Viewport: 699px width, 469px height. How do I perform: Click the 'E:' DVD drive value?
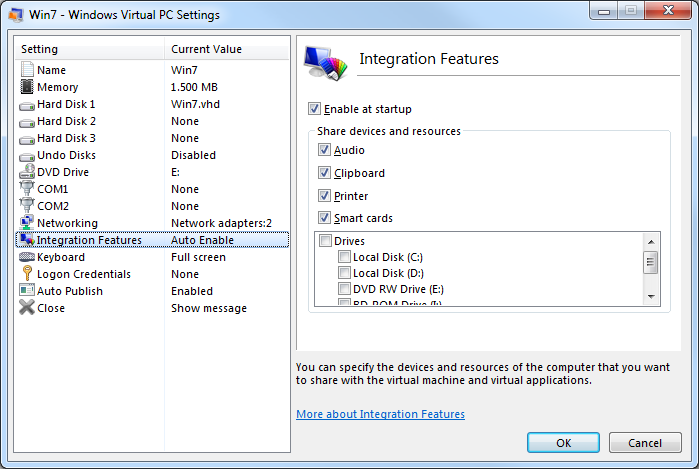click(x=175, y=172)
